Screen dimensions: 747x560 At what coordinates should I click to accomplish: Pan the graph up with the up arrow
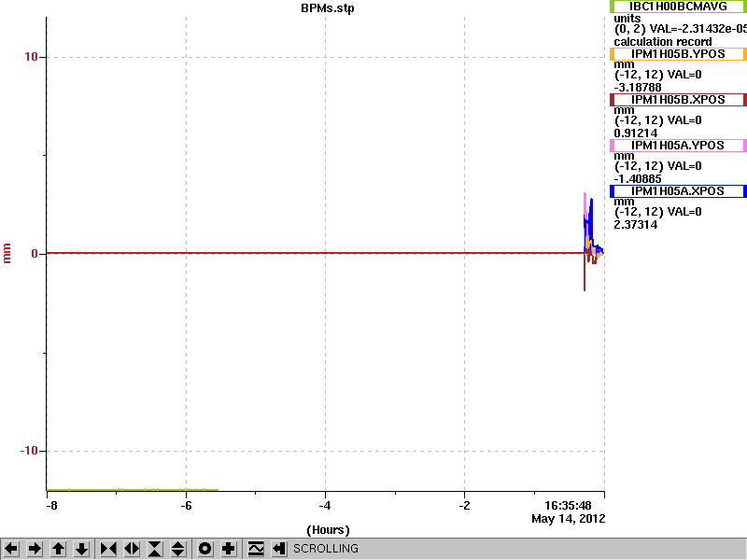point(58,549)
